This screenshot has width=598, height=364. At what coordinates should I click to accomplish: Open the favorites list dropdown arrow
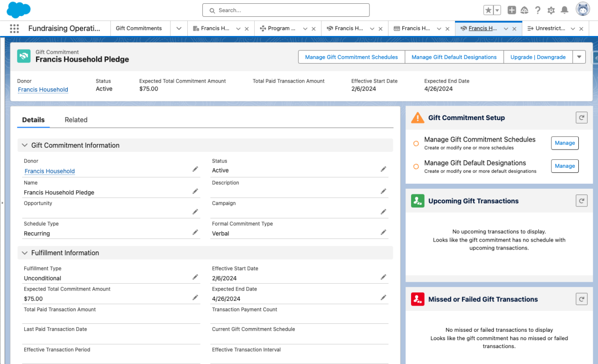tap(497, 10)
